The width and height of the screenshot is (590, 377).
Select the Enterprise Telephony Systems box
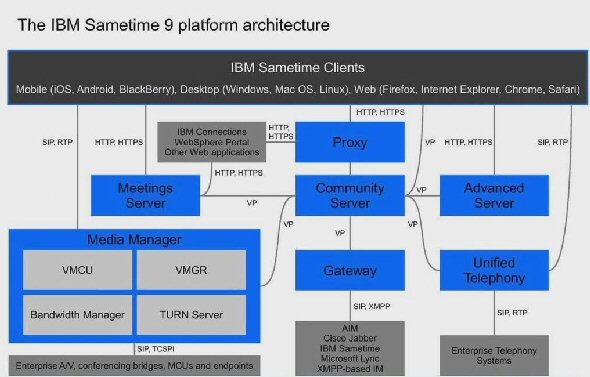pos(494,356)
